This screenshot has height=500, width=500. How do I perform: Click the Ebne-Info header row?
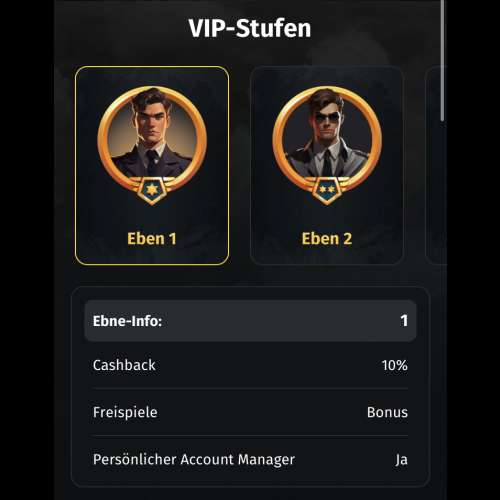[250, 321]
